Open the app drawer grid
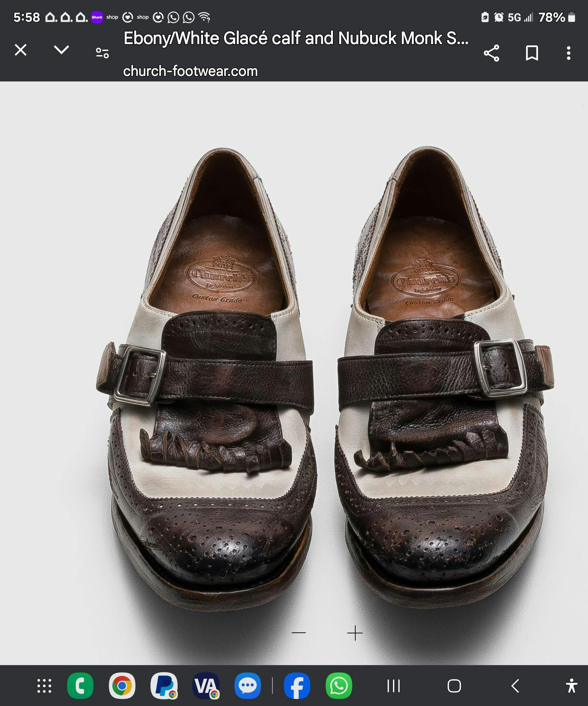588x706 pixels. tap(44, 686)
